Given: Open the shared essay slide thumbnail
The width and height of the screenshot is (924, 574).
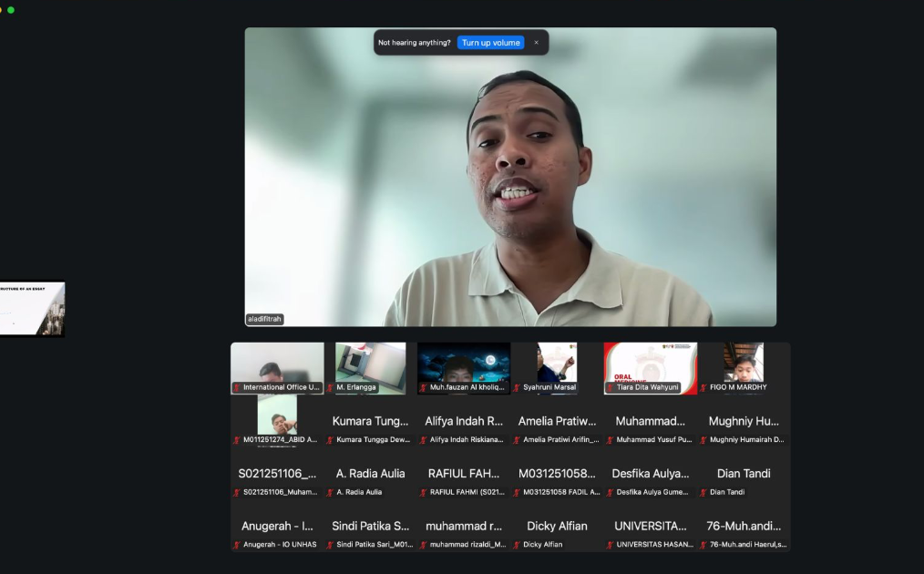Looking at the screenshot, I should point(32,309).
